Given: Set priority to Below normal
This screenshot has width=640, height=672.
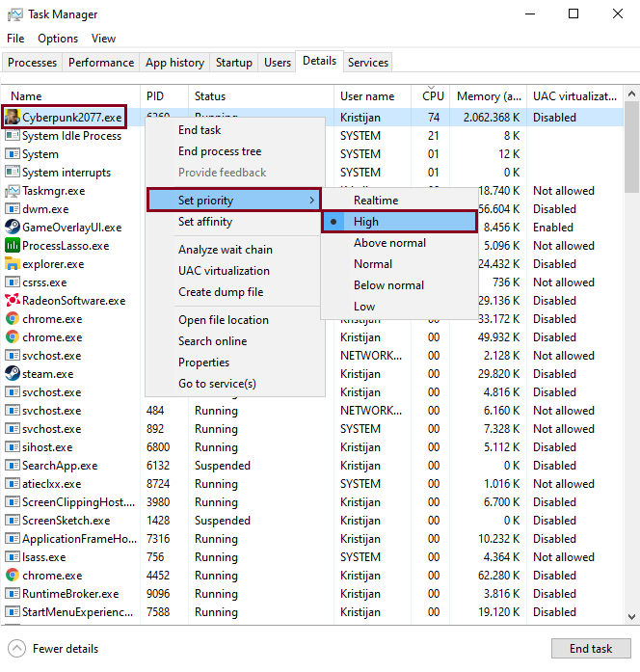Looking at the screenshot, I should click(x=399, y=285).
